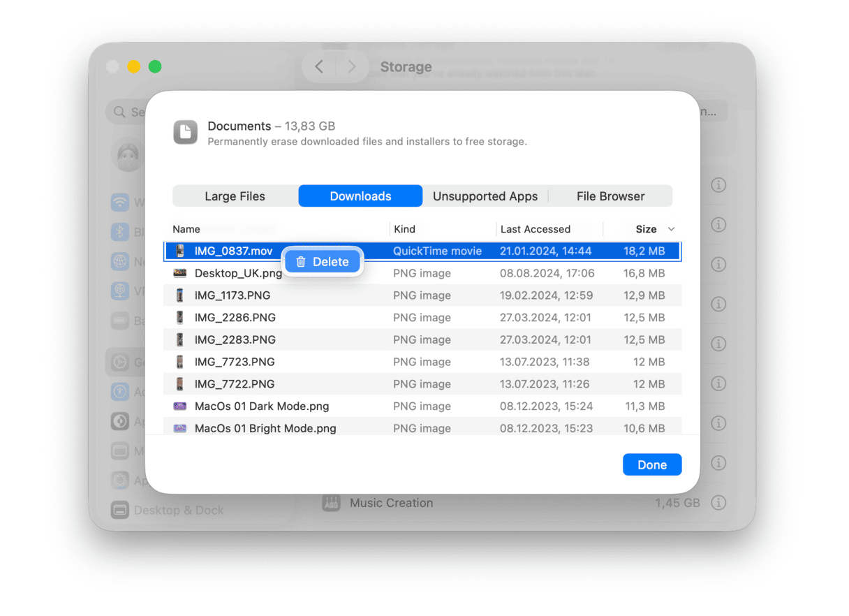Viewport: 849px width, 616px height.
Task: Sort files by Last Accessed column
Action: click(x=535, y=229)
